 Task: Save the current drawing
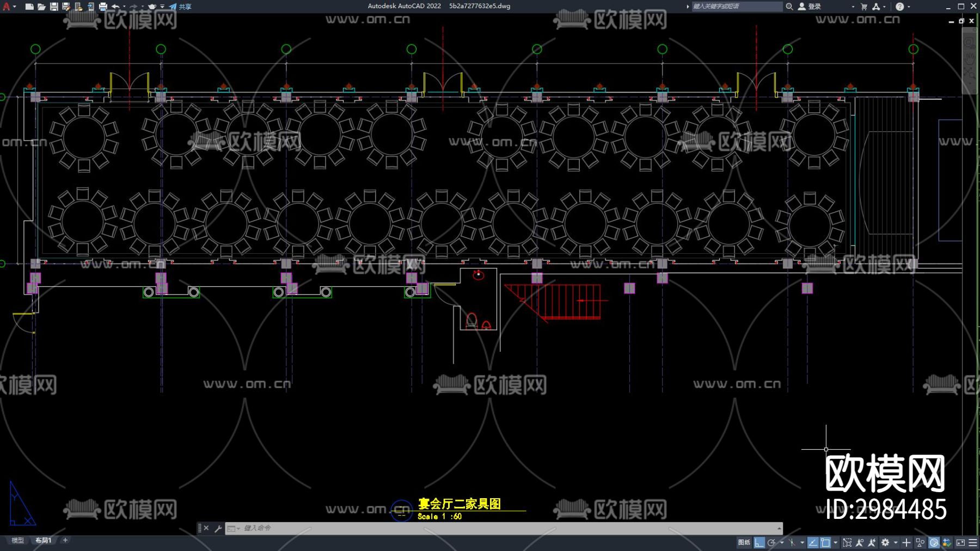(x=54, y=7)
